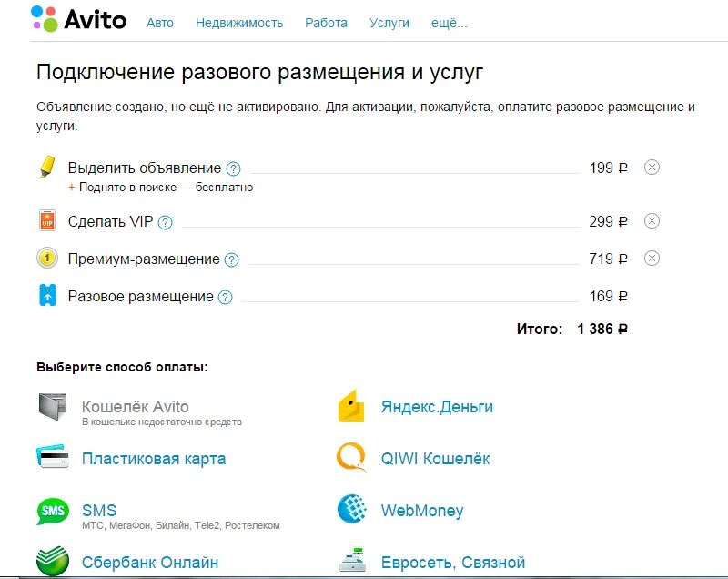Viewport: 728px width, 579px height.
Task: Remove the Премиум-размещение service
Action: (652, 259)
